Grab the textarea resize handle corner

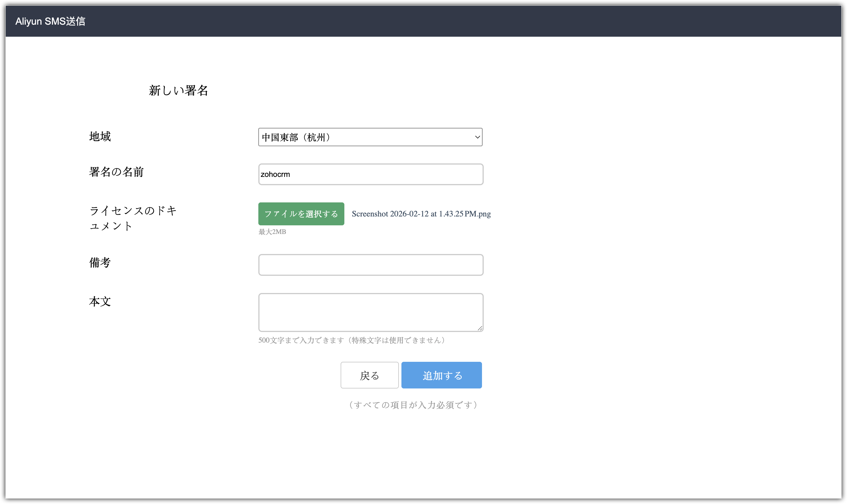(x=480, y=328)
